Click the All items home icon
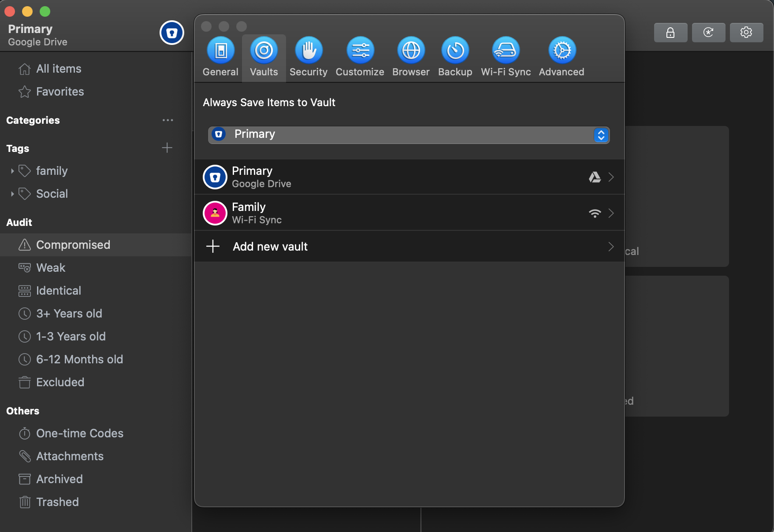The width and height of the screenshot is (774, 532). 25,69
